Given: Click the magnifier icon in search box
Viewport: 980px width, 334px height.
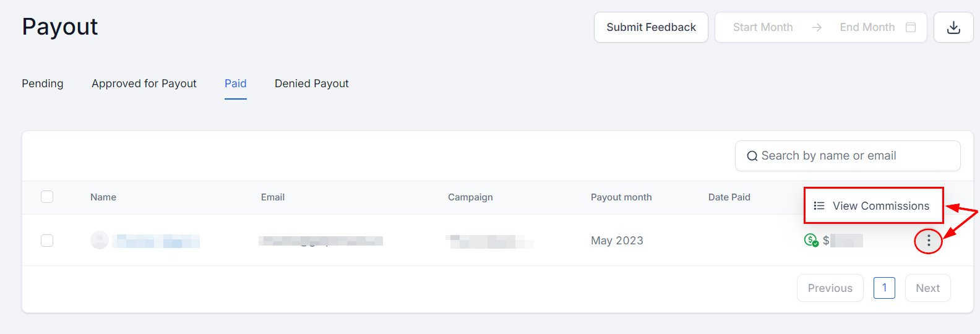Looking at the screenshot, I should tap(752, 156).
